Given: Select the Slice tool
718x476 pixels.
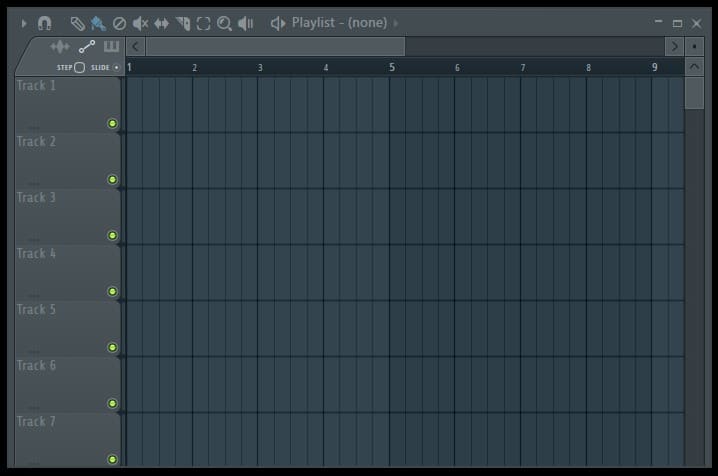Looking at the screenshot, I should point(183,23).
